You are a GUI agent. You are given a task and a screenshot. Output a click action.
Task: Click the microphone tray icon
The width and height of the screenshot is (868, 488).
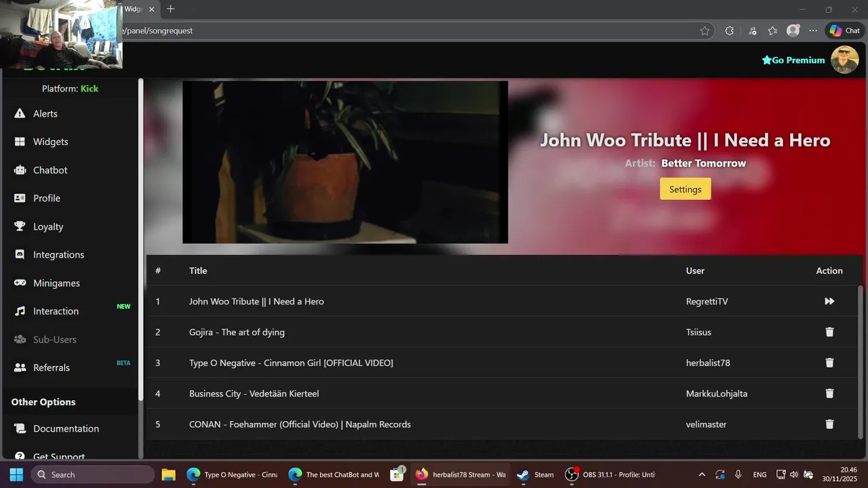pos(738,474)
